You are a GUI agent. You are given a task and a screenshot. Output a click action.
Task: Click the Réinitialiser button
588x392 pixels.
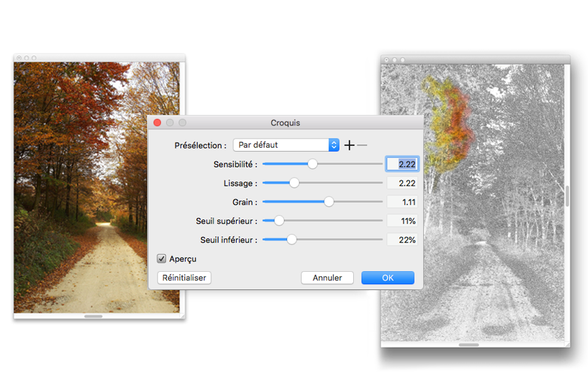(x=184, y=278)
